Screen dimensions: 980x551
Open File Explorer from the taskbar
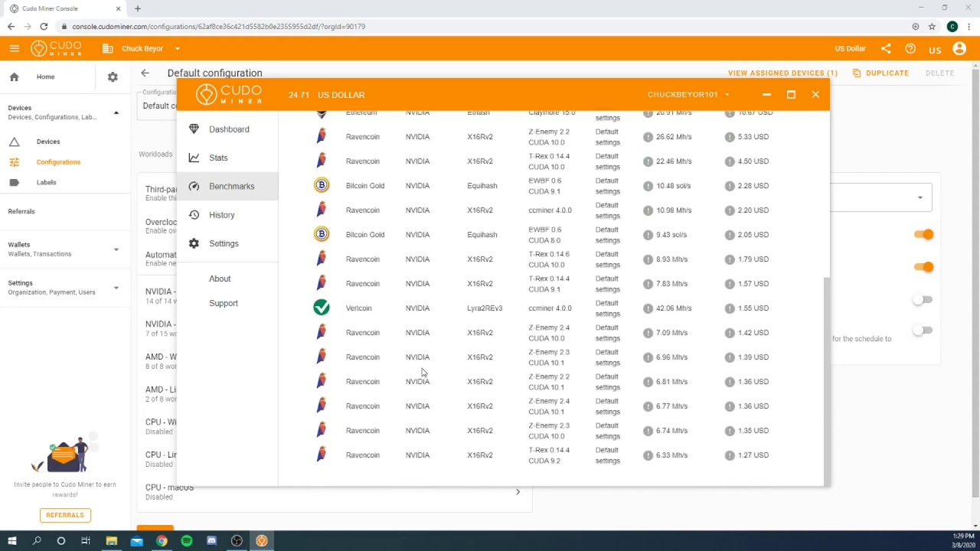pos(111,541)
